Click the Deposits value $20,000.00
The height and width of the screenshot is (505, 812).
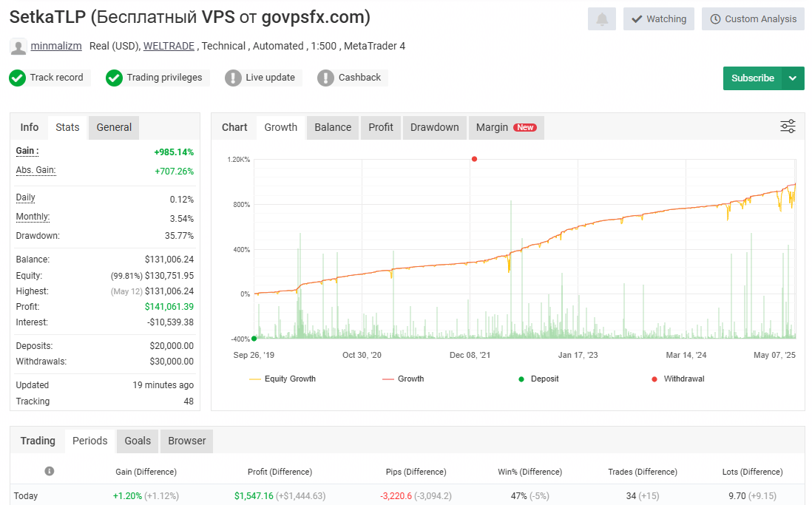pos(172,346)
